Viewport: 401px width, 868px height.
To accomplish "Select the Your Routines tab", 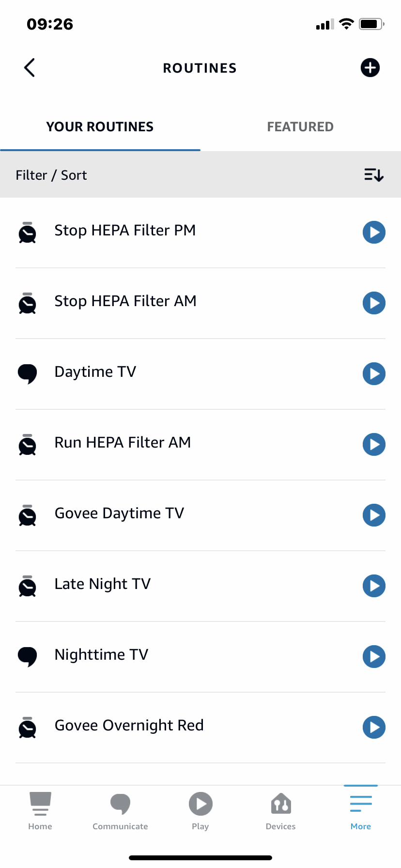I will pos(100,127).
